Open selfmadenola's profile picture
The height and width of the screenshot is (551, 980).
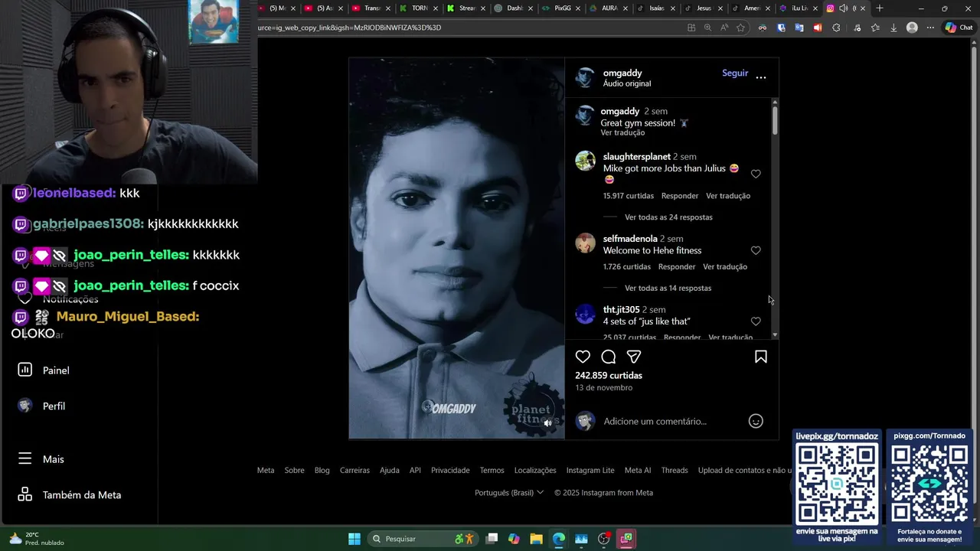point(585,243)
